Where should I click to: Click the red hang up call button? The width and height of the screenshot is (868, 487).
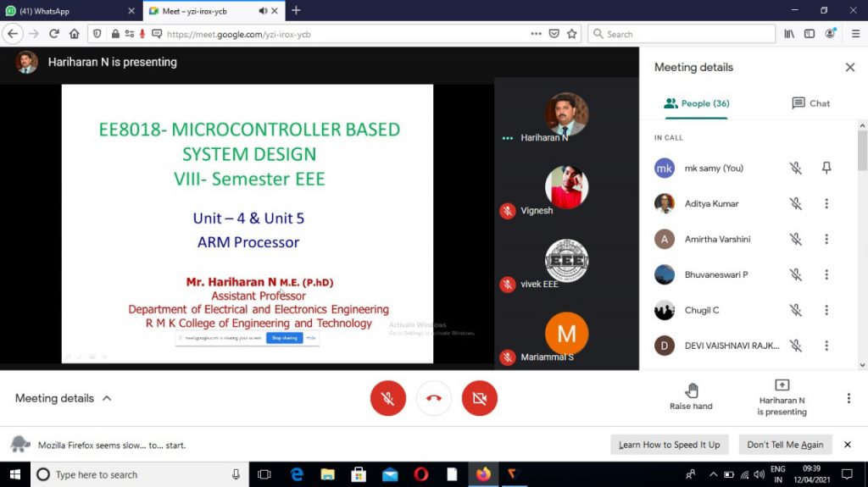433,398
